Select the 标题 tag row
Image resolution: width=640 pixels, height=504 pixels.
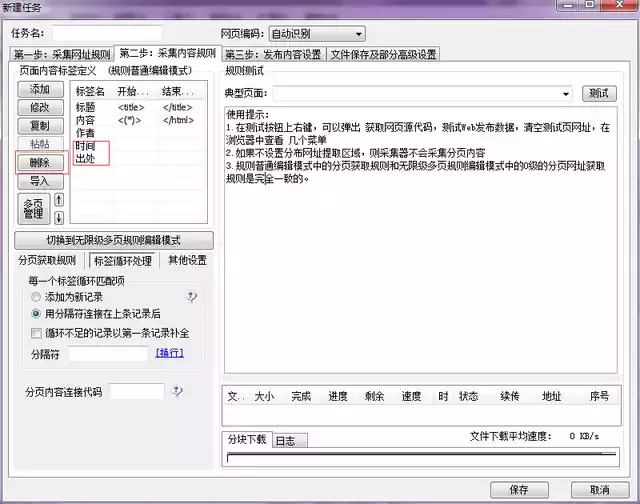click(138, 107)
